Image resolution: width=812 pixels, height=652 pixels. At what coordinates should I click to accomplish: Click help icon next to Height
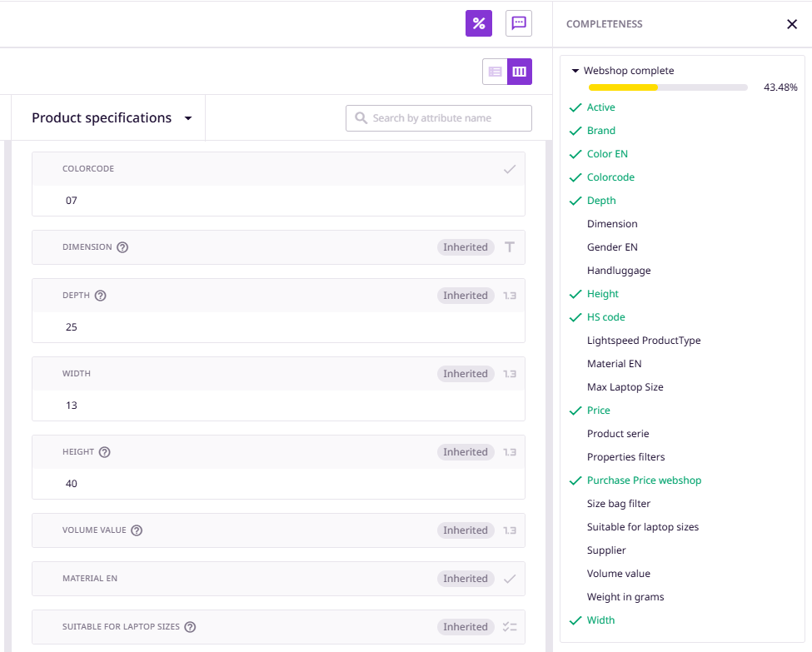pyautogui.click(x=105, y=452)
